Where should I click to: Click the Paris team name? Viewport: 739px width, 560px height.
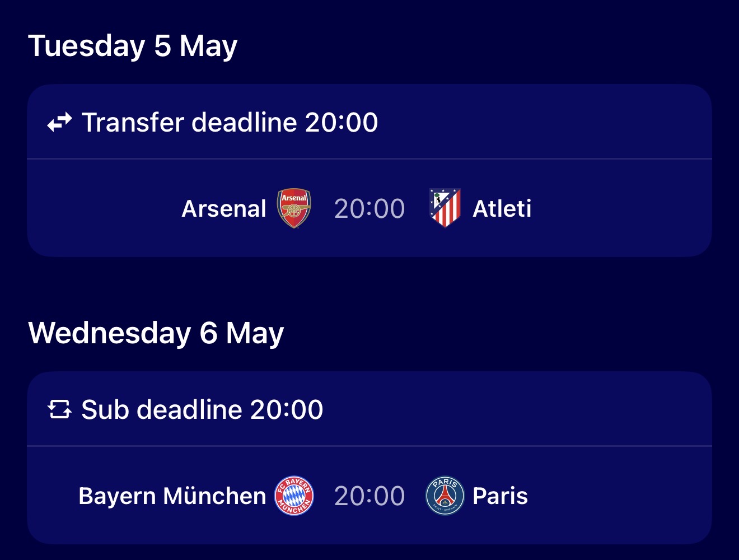500,496
